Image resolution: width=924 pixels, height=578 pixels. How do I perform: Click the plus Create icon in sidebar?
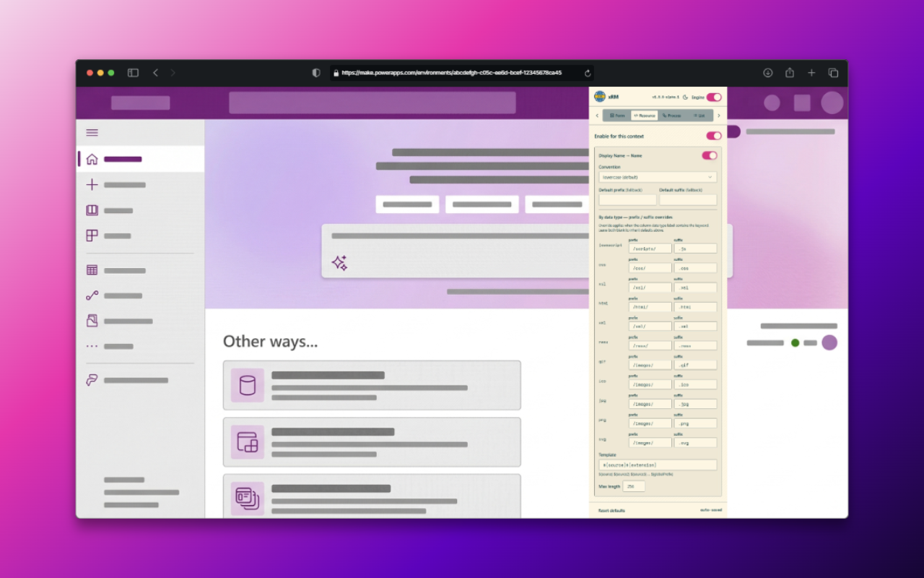pos(92,185)
